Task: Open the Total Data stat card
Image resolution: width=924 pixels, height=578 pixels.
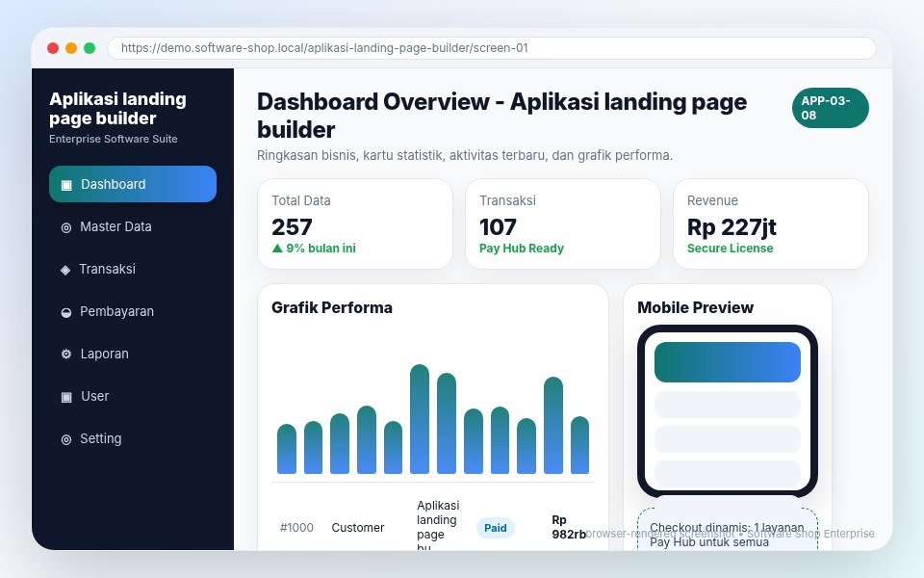Action: pos(355,224)
